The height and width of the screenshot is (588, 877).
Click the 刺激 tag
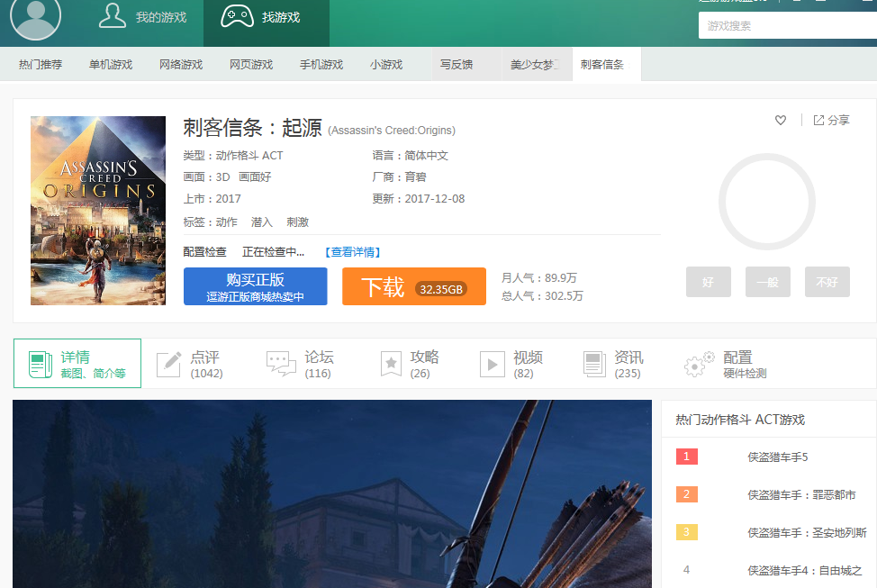(x=297, y=222)
